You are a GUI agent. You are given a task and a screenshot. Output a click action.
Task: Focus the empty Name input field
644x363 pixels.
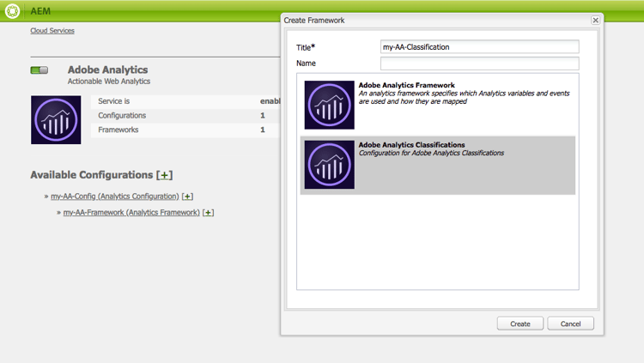tap(480, 64)
